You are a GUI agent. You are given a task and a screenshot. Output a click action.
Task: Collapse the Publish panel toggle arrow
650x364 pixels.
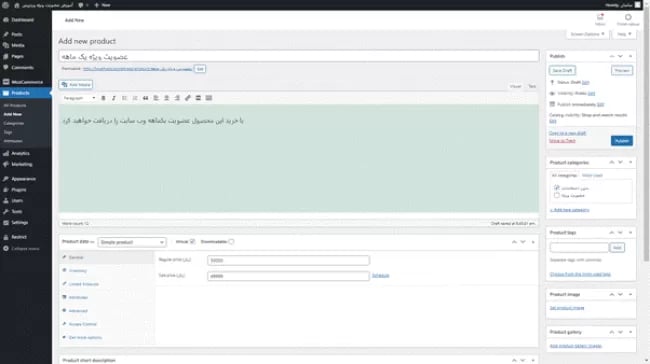pyautogui.click(x=630, y=56)
